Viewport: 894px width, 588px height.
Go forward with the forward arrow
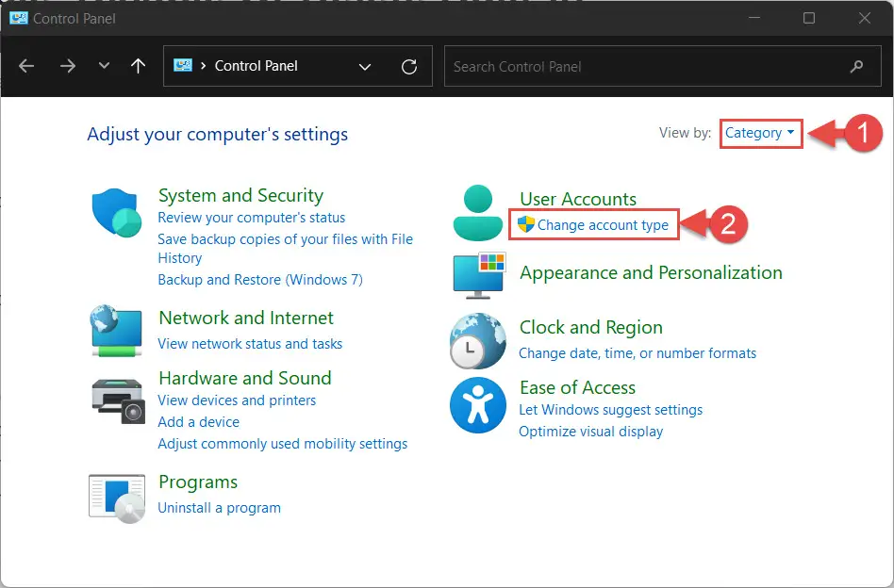(x=68, y=66)
